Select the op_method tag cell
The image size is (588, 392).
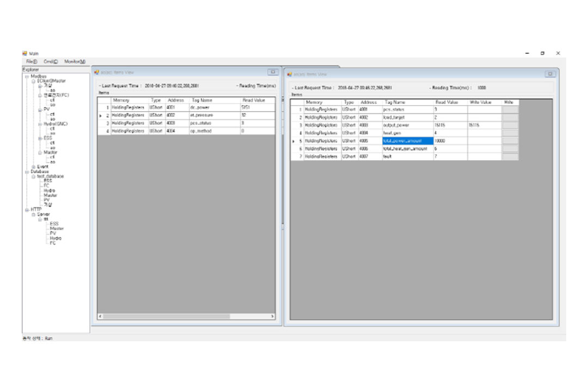[215, 131]
